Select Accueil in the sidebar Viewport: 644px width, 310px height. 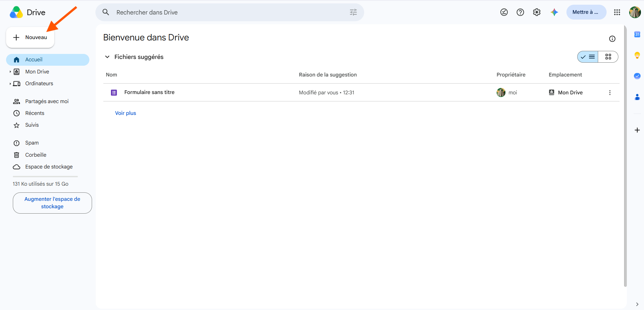click(48, 60)
